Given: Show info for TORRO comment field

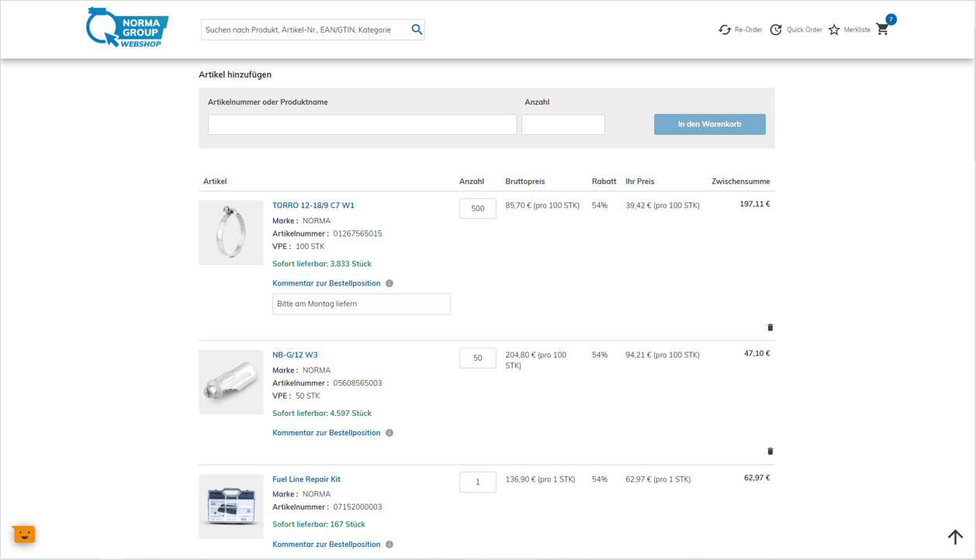Looking at the screenshot, I should 389,284.
